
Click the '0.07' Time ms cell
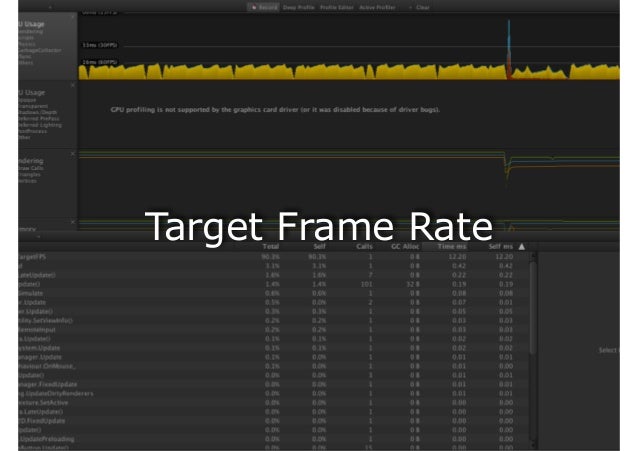[x=459, y=302]
